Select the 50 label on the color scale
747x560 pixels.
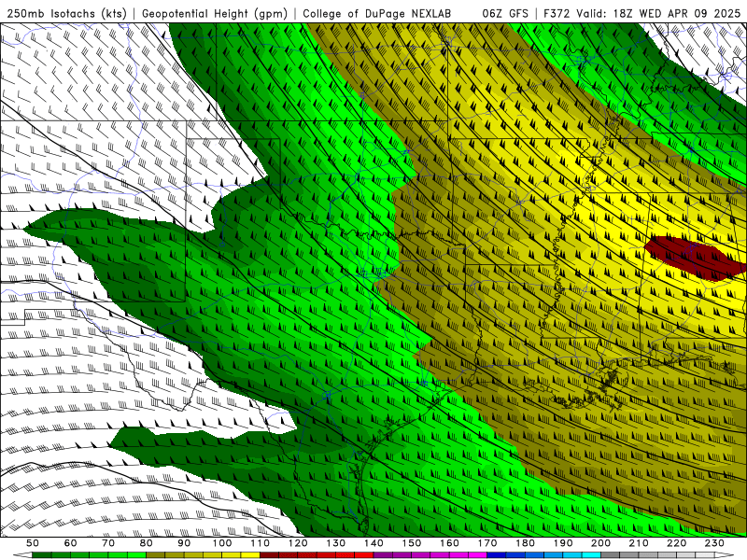click(x=33, y=543)
